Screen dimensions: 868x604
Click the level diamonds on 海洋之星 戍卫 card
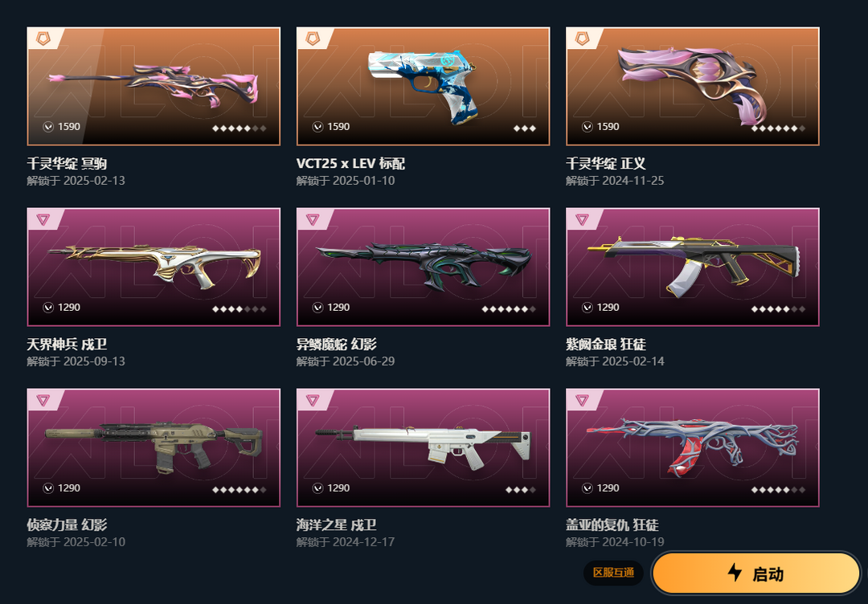(x=520, y=490)
